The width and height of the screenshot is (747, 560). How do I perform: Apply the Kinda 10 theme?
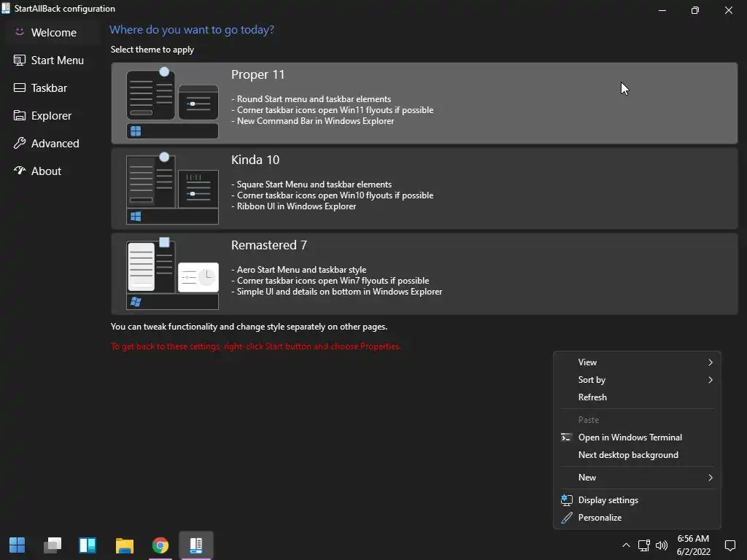pyautogui.click(x=424, y=189)
